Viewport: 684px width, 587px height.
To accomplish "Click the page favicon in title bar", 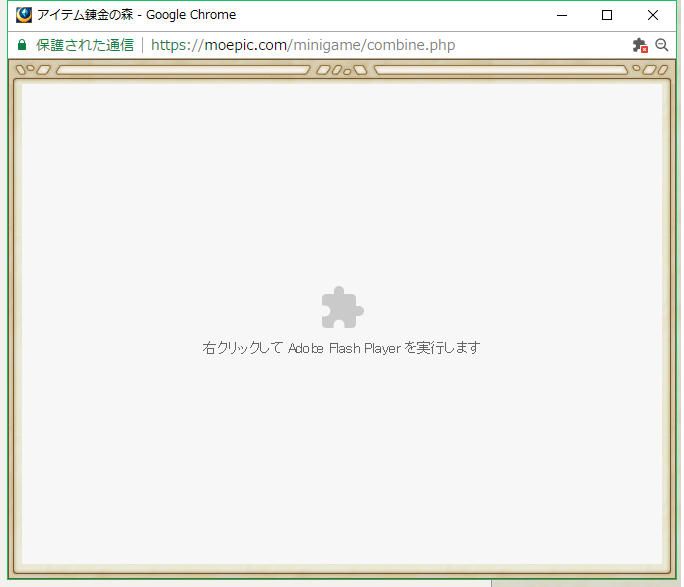I will coord(24,15).
